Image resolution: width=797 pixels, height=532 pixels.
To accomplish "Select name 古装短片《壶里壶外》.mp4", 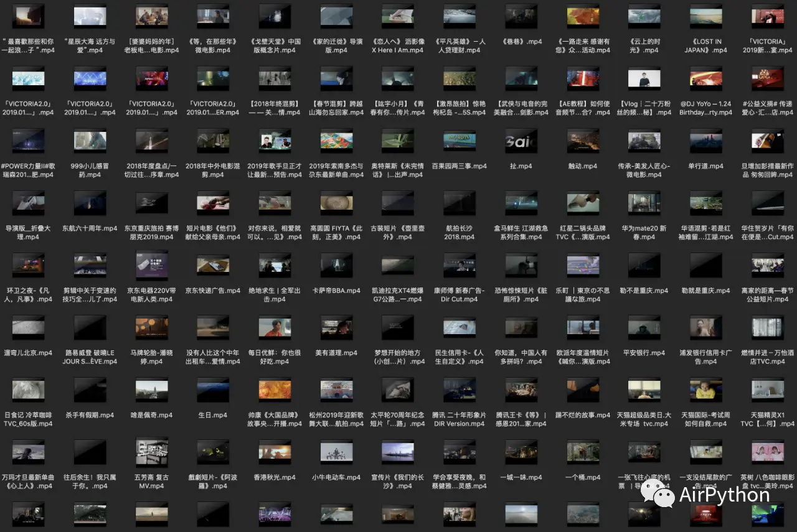I will click(398, 233).
